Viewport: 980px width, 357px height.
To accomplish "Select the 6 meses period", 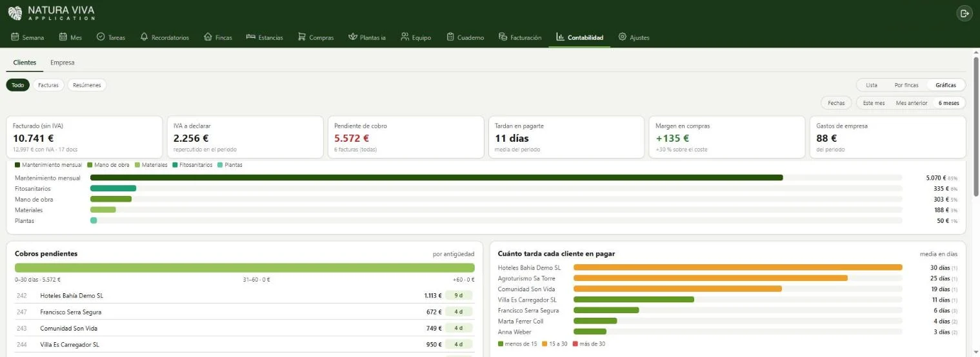I will click(x=948, y=103).
